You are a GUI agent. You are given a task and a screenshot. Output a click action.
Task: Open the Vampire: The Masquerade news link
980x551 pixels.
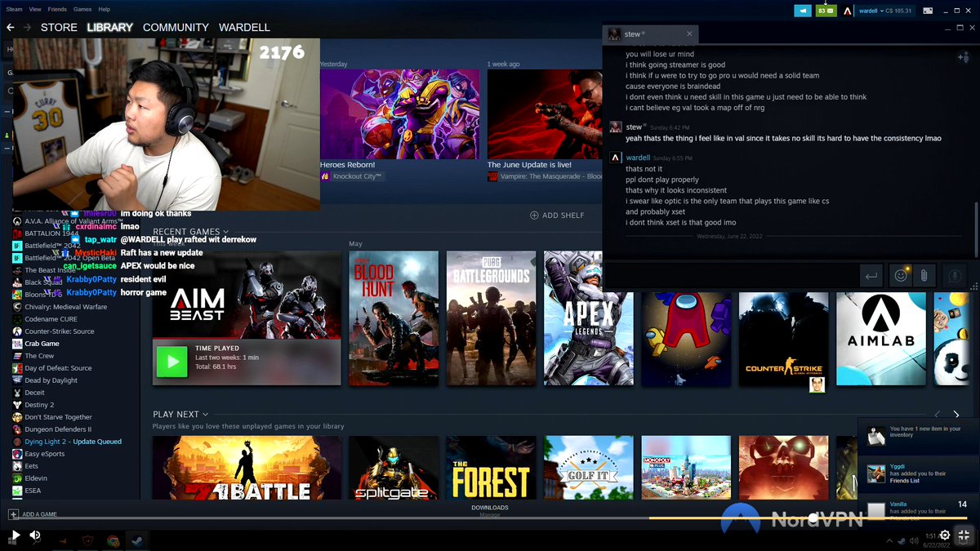pos(545,176)
